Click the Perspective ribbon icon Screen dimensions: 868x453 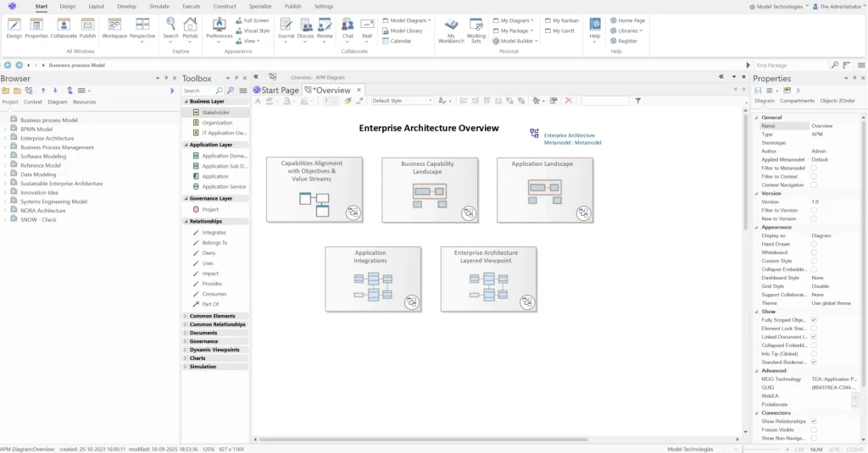pyautogui.click(x=142, y=28)
